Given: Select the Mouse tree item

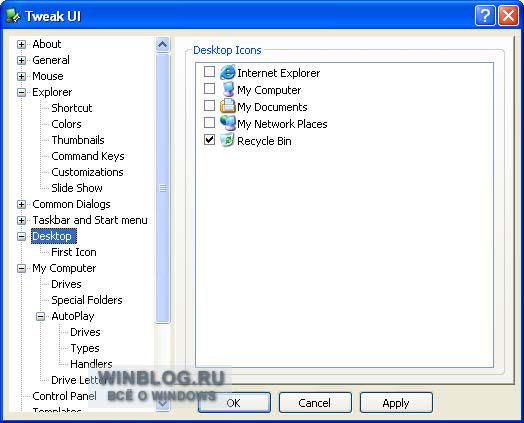Looking at the screenshot, I should point(48,76).
